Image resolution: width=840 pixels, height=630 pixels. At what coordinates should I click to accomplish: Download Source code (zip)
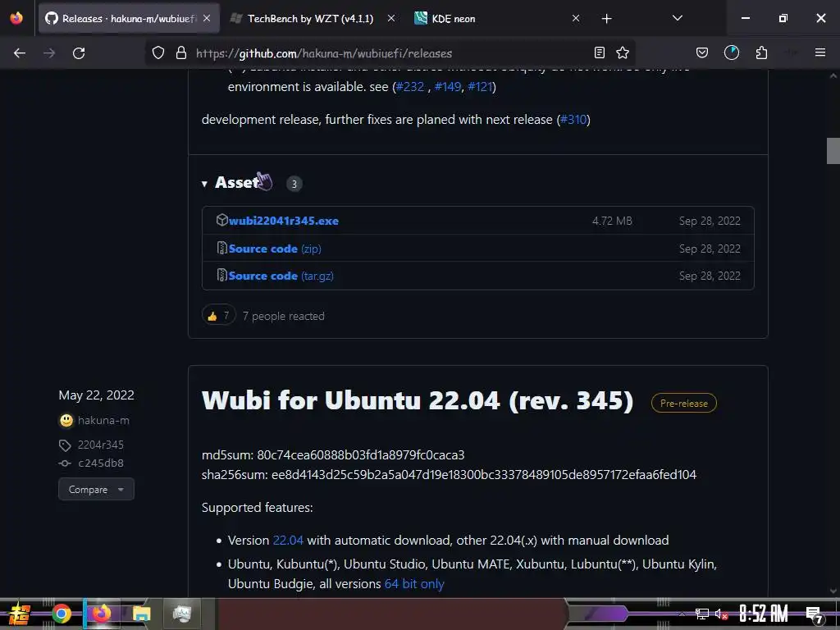click(275, 249)
